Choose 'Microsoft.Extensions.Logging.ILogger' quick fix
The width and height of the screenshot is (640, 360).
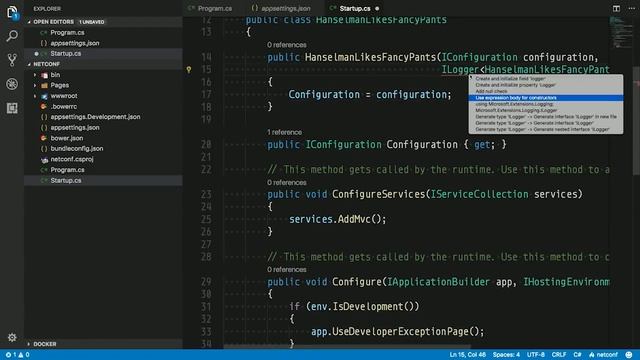[x=546, y=110]
